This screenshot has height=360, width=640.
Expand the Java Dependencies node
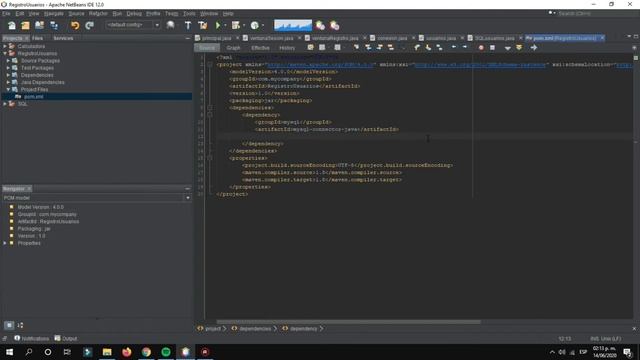(8, 82)
